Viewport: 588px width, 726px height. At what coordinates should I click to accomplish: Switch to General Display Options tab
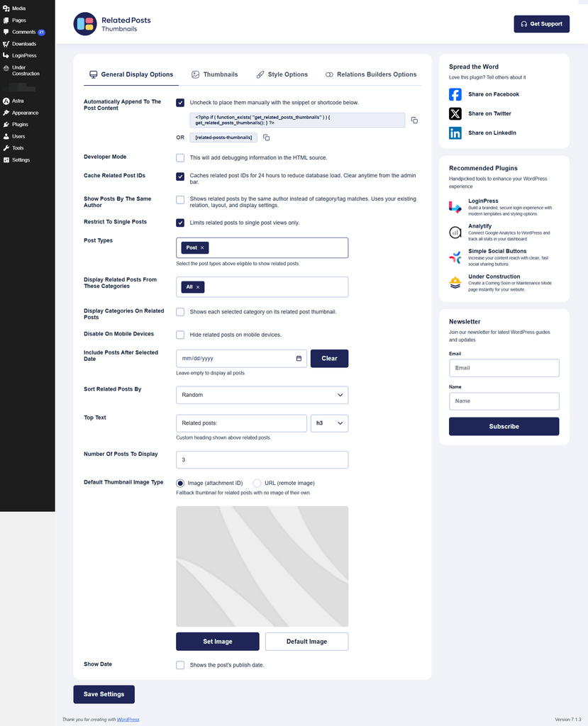click(131, 74)
